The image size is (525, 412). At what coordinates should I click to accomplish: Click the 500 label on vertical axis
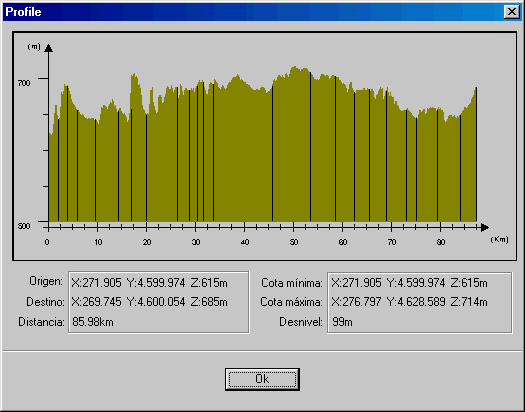point(24,226)
